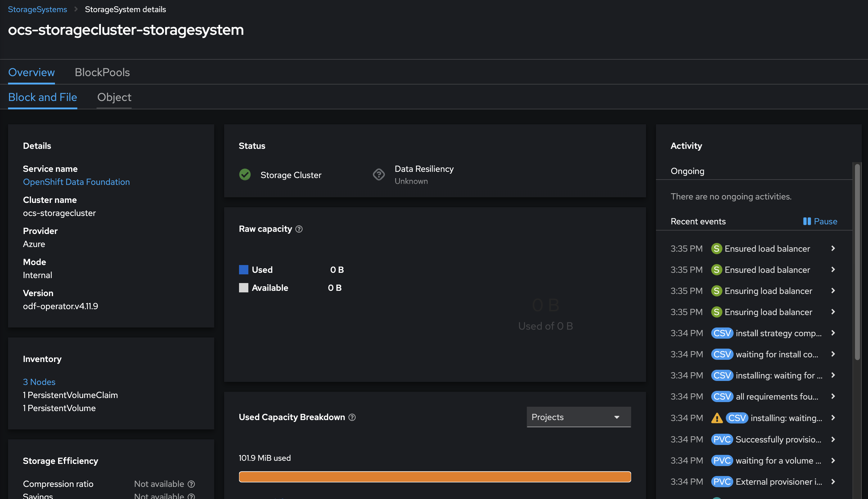Viewport: 868px width, 499px height.
Task: Switch to the Object storage view
Action: [x=113, y=96]
